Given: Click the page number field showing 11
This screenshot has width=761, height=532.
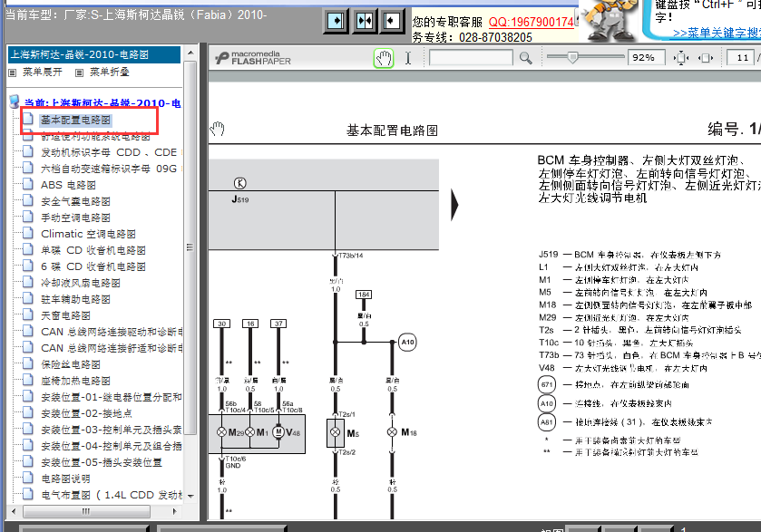Looking at the screenshot, I should coord(741,58).
